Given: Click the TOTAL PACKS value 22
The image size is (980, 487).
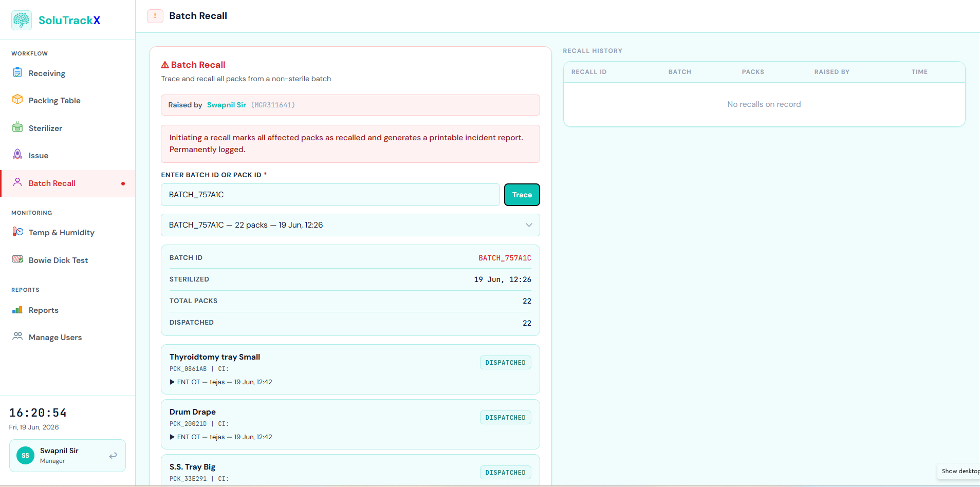Looking at the screenshot, I should click(527, 301).
